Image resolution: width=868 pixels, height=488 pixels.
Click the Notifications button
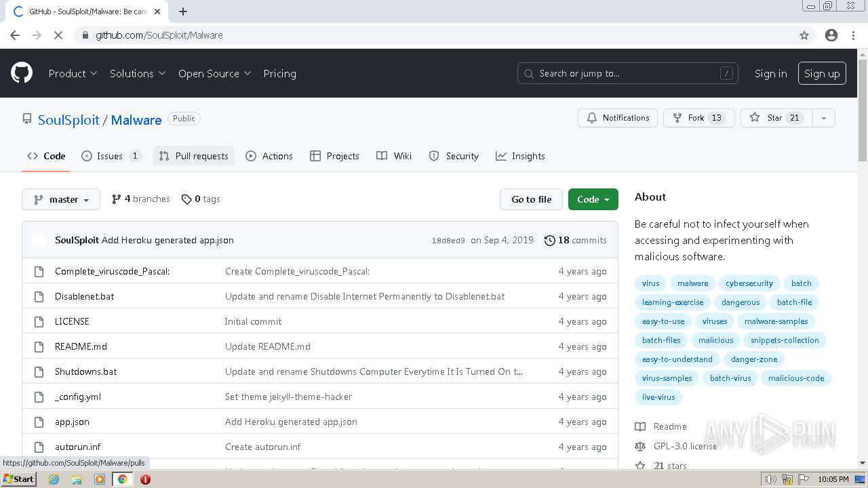pos(618,118)
